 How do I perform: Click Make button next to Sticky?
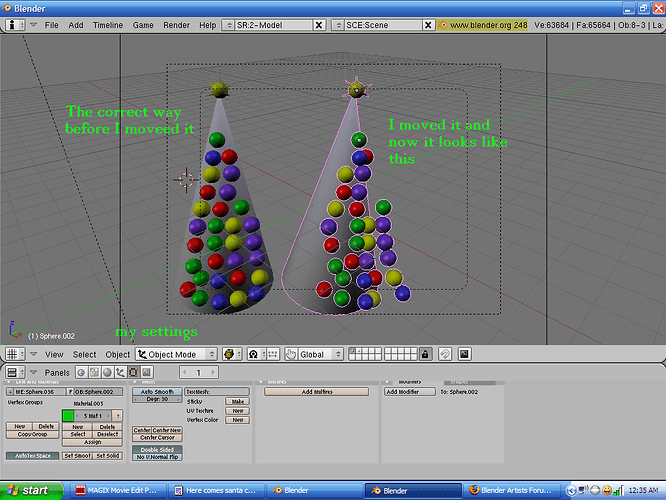point(237,401)
